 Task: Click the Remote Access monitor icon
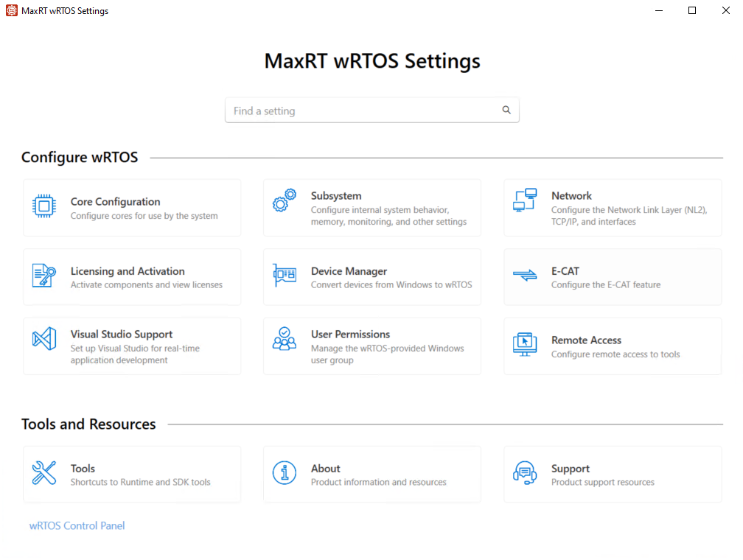(525, 343)
